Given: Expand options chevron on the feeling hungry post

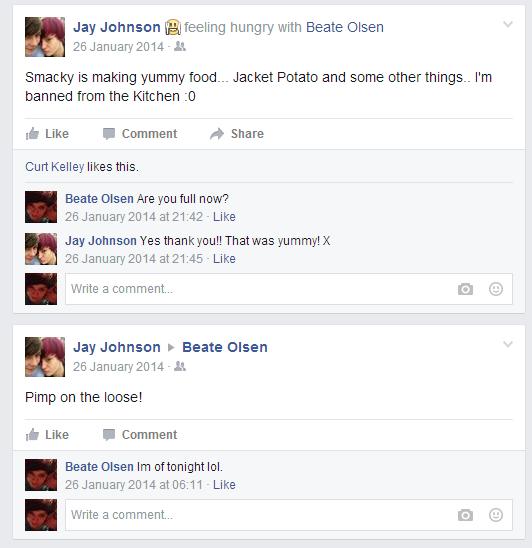Looking at the screenshot, I should click(508, 24).
